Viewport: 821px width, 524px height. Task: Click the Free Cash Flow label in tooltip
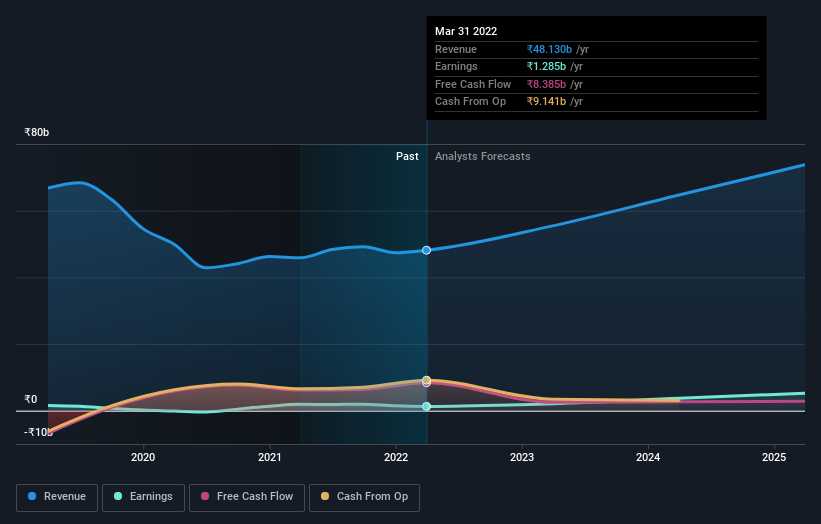(x=473, y=84)
